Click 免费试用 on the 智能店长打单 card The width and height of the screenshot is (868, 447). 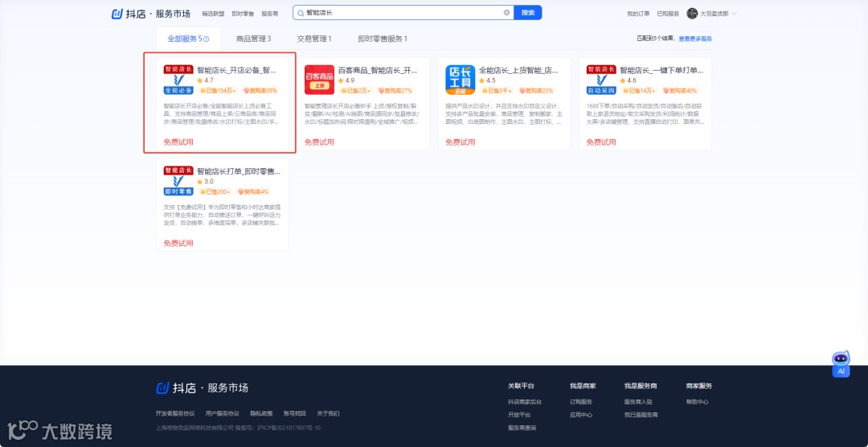click(178, 243)
